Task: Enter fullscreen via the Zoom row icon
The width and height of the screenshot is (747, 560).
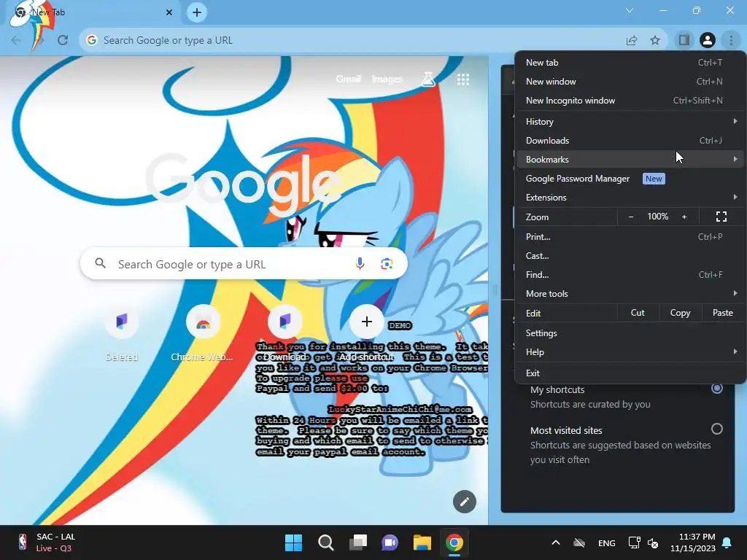Action: (721, 217)
